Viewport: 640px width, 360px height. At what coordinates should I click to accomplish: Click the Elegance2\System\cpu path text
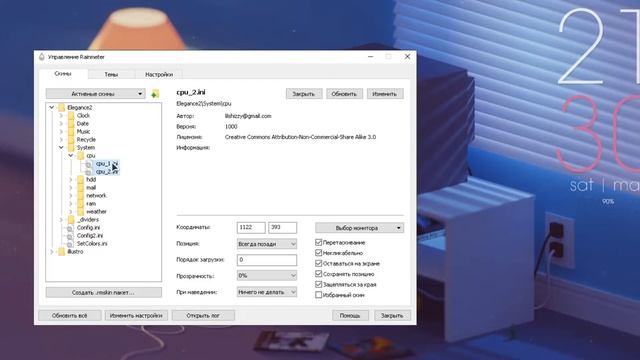point(204,104)
